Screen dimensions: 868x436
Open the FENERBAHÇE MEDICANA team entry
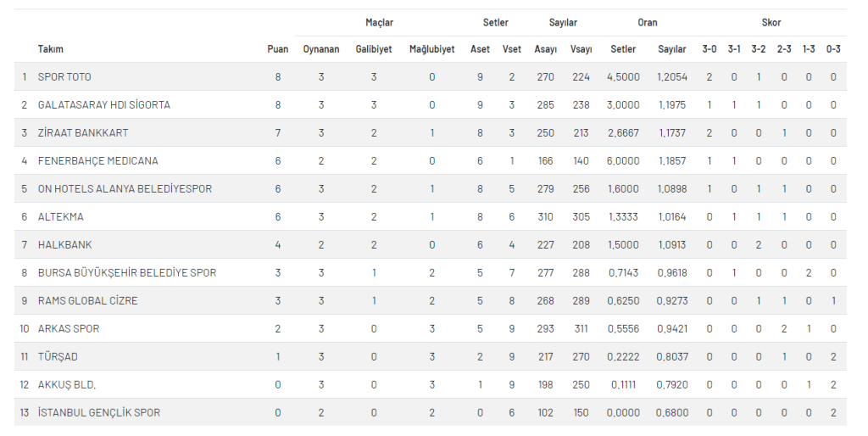tap(98, 161)
